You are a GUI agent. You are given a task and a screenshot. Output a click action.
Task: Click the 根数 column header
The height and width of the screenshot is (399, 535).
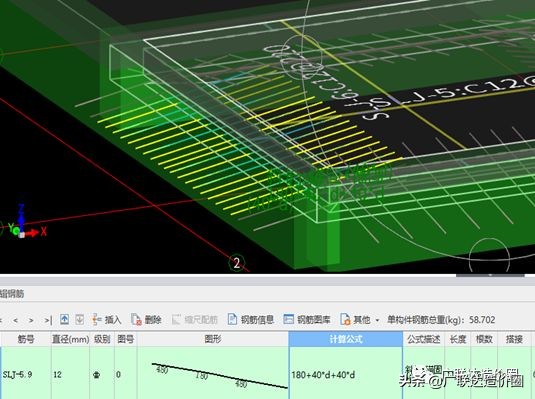click(x=484, y=339)
